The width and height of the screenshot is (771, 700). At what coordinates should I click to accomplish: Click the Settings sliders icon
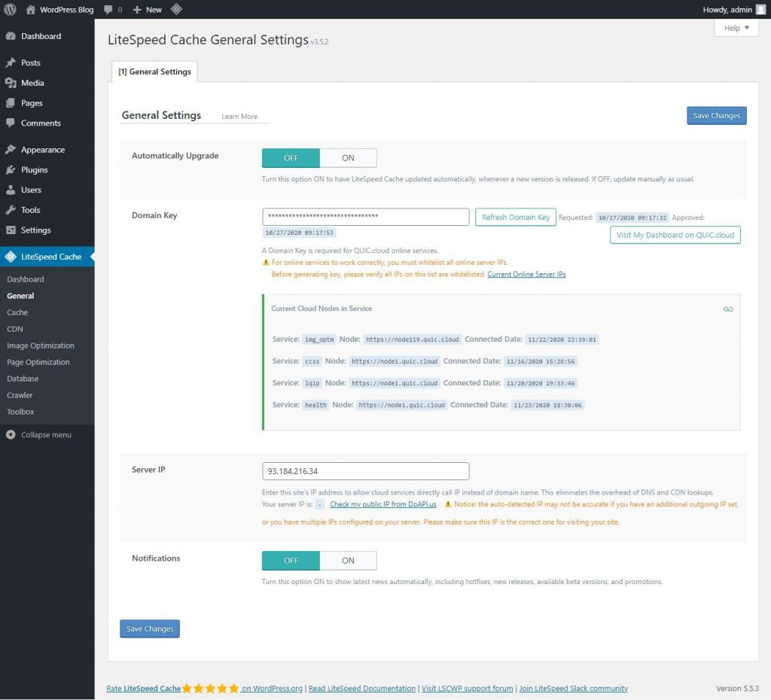pos(11,230)
